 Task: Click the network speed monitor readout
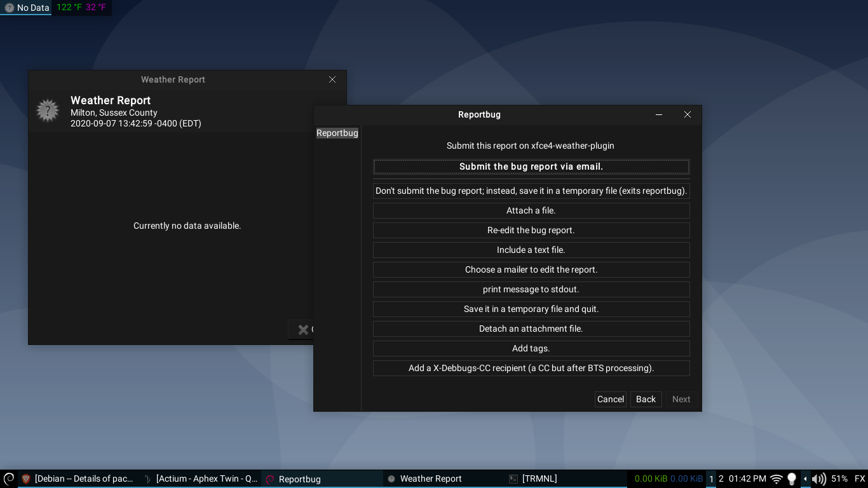click(668, 478)
